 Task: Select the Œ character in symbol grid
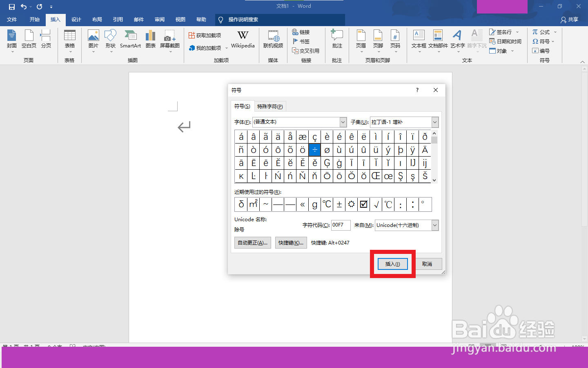click(x=376, y=176)
